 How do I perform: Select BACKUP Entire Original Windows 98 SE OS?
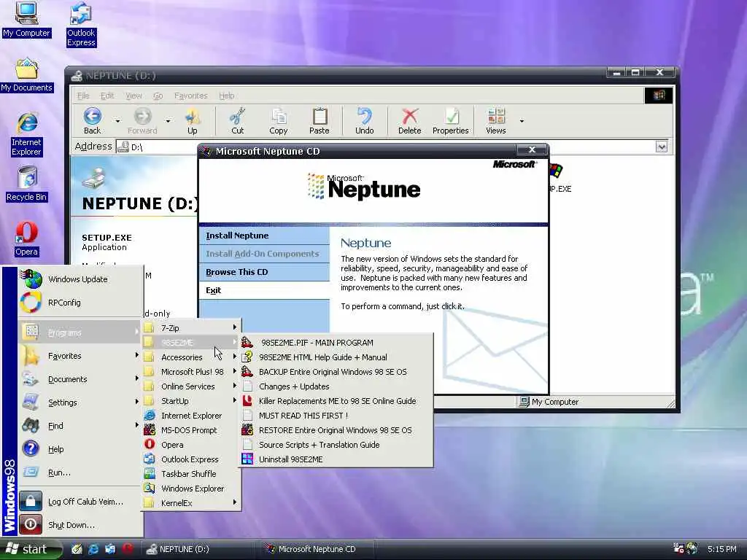[x=337, y=372]
